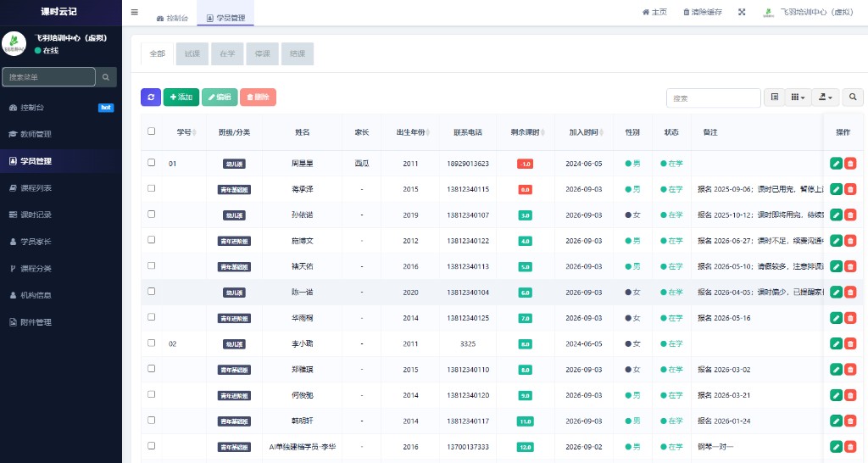Open 机构信息 in the sidebar
Image resolution: width=868 pixels, height=463 pixels.
click(61, 295)
